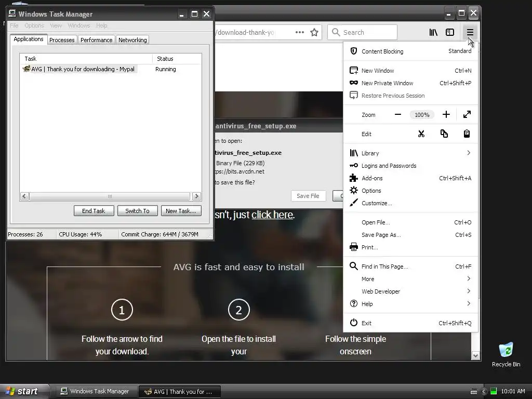Open page actions three-dots button in address bar
Screen dimensions: 532x399
click(x=300, y=32)
